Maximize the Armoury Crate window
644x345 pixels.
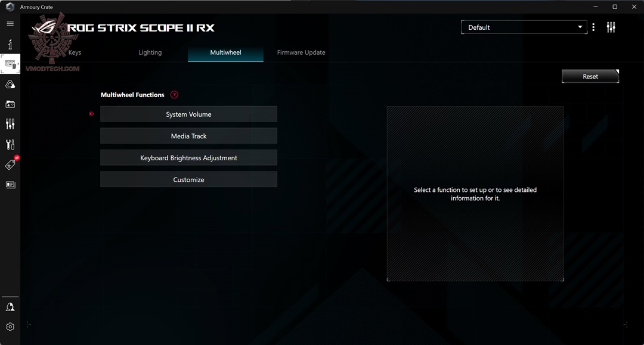click(x=615, y=7)
